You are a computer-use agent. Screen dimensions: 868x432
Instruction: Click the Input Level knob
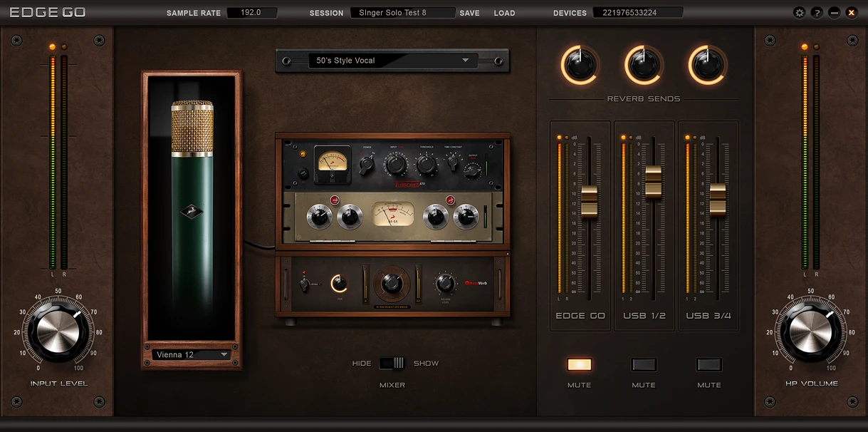(58, 331)
